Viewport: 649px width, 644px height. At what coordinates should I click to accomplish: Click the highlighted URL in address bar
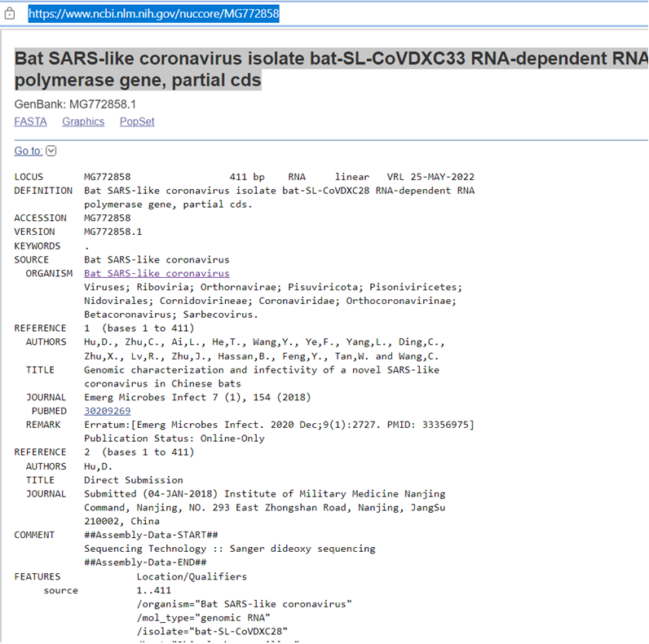153,14
